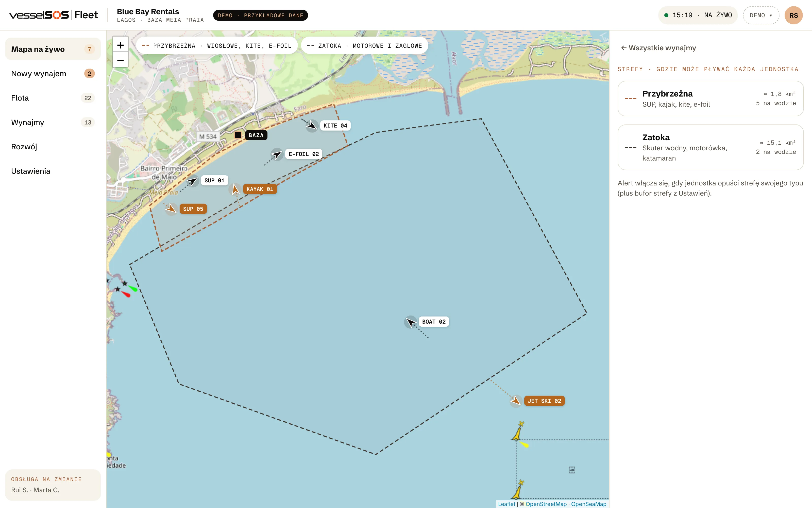This screenshot has height=508, width=812.
Task: Click the BOAT 02 label
Action: pos(434,322)
